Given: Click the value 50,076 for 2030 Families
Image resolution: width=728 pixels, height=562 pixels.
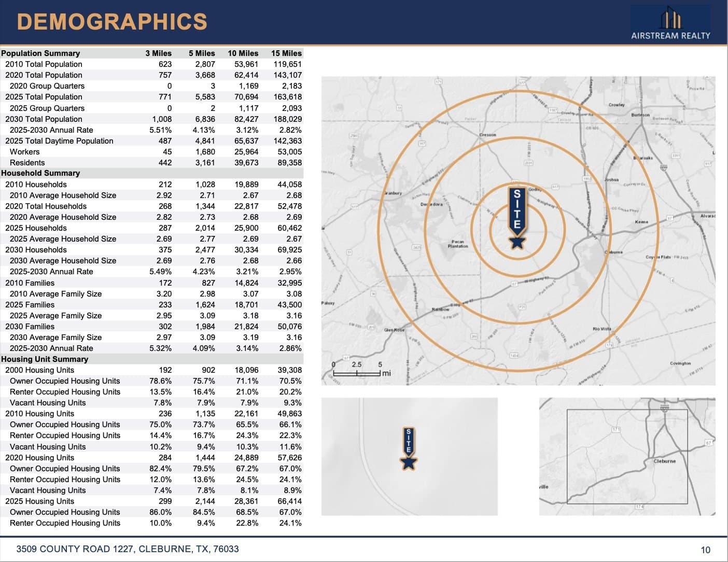Looking at the screenshot, I should pyautogui.click(x=289, y=326).
